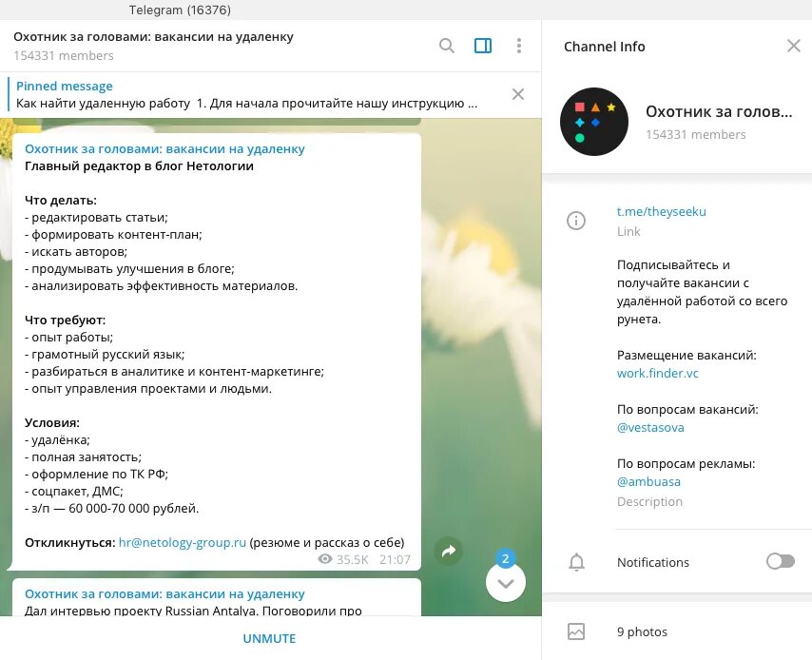Click the info circle icon beside the link

click(x=576, y=221)
